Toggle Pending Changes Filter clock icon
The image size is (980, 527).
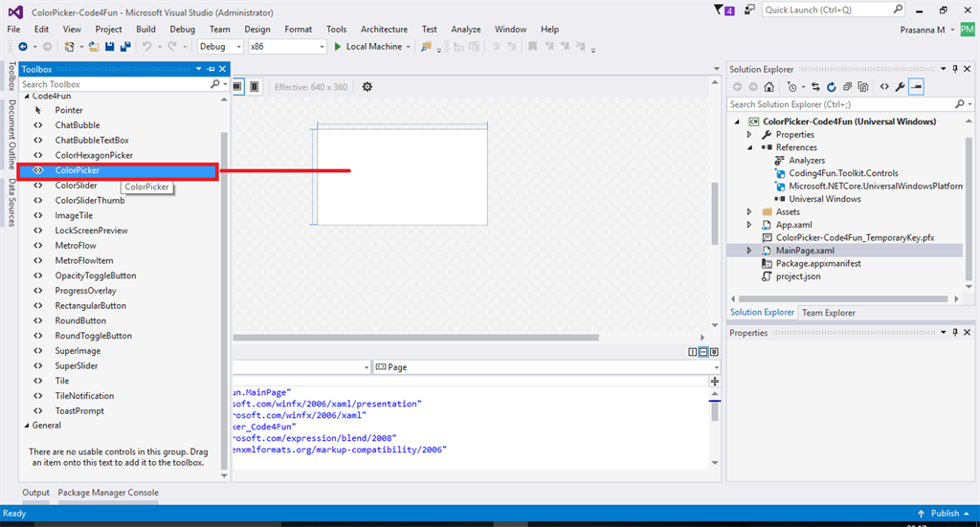(791, 87)
